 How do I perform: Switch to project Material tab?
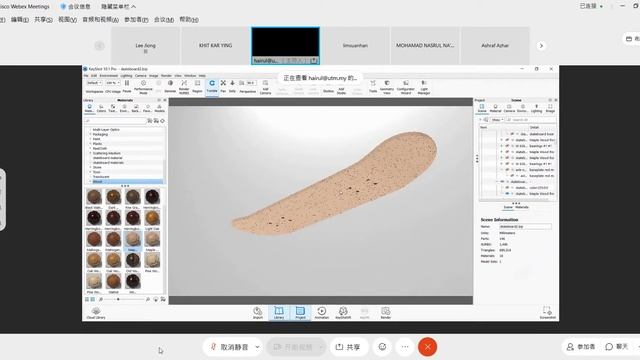coord(496,108)
